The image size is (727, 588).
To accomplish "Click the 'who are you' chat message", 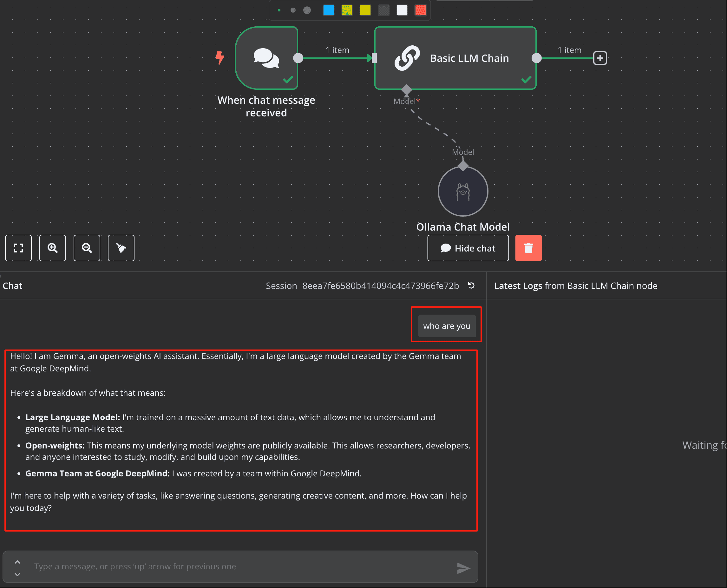I will tap(447, 326).
